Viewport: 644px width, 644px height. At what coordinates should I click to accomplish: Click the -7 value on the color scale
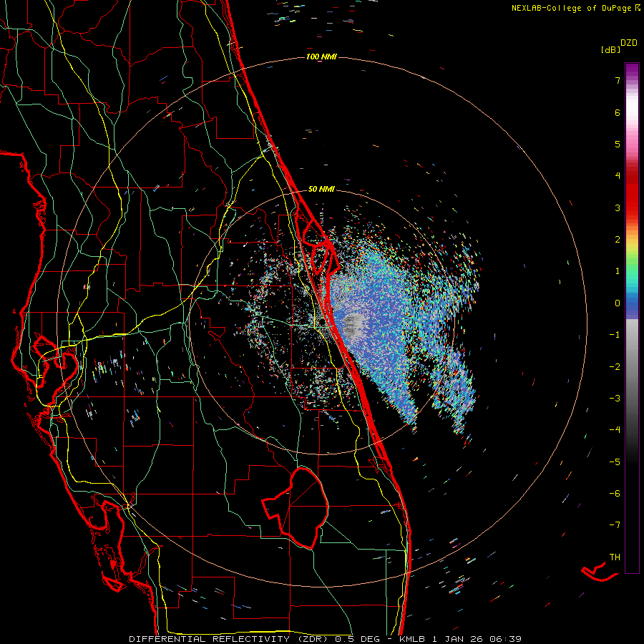pyautogui.click(x=615, y=525)
